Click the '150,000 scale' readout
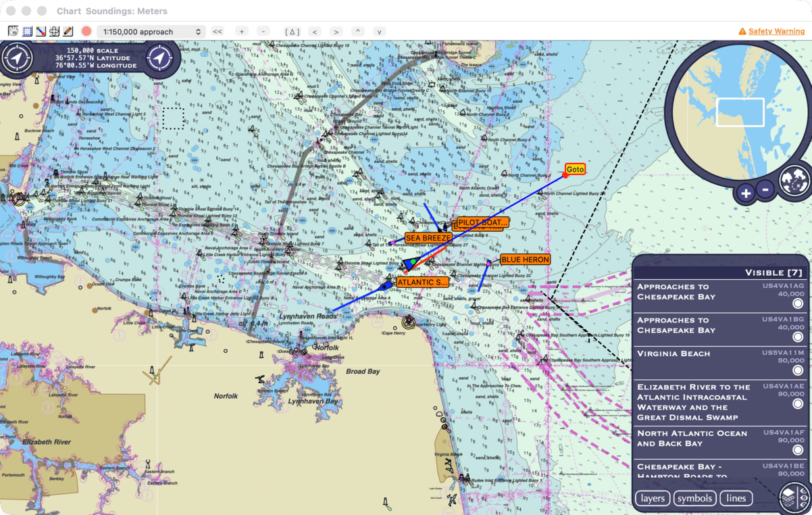 92,51
